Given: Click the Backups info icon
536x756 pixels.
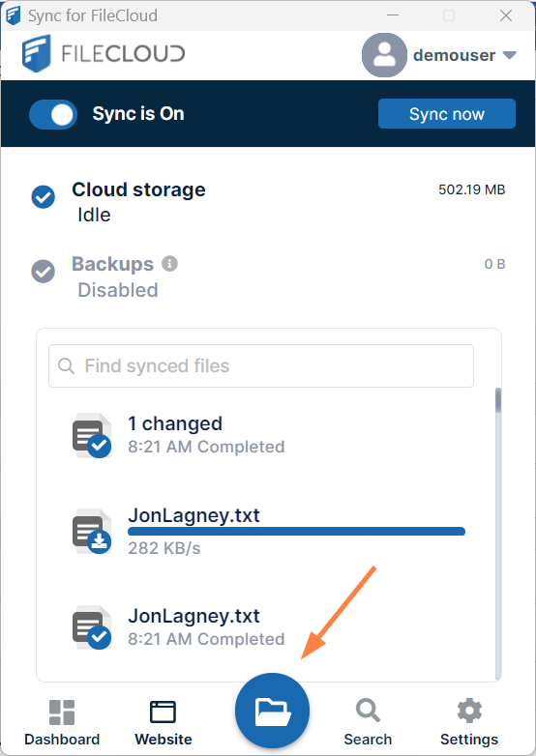Looking at the screenshot, I should pyautogui.click(x=169, y=264).
